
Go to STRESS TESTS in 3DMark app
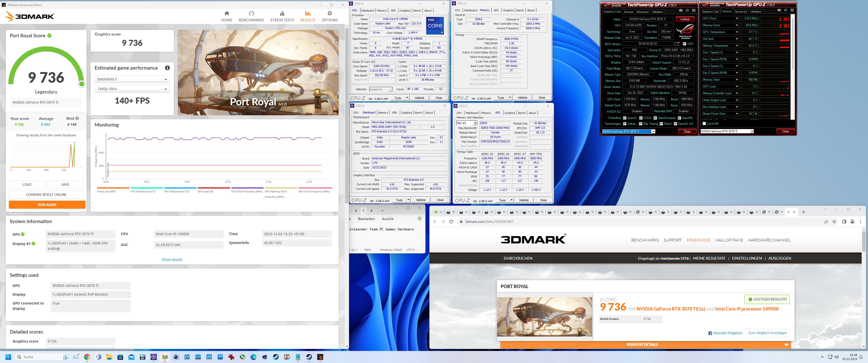282,16
